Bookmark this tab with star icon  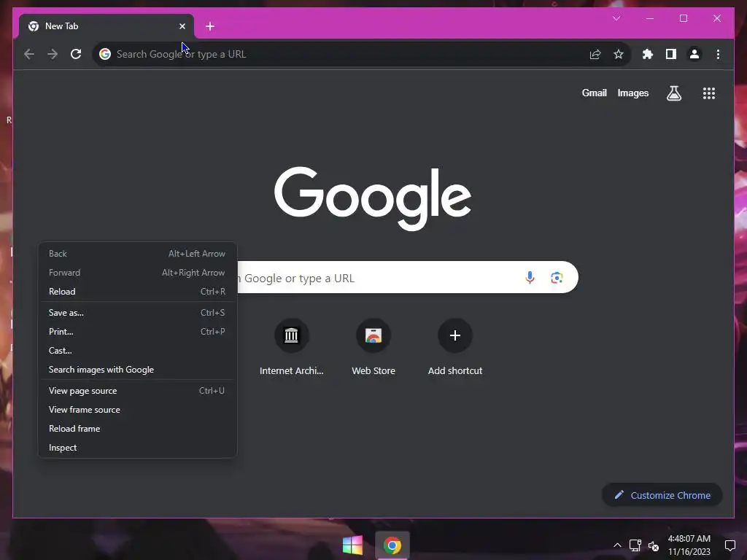tap(619, 54)
